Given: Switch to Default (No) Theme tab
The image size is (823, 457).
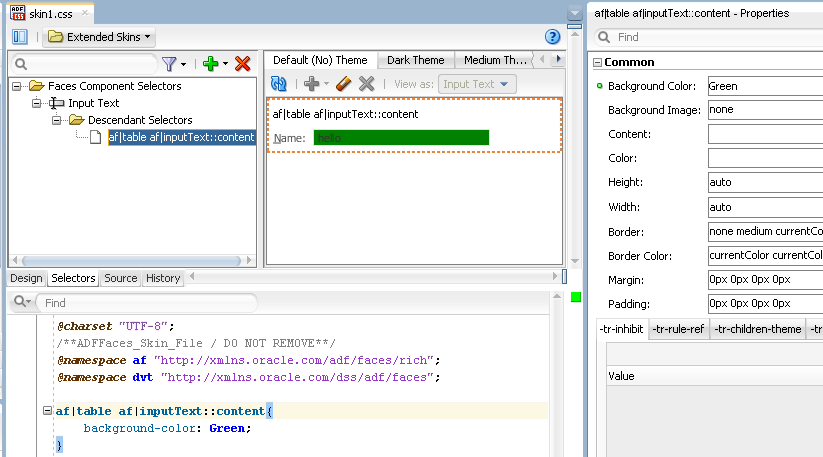Looking at the screenshot, I should coord(320,60).
